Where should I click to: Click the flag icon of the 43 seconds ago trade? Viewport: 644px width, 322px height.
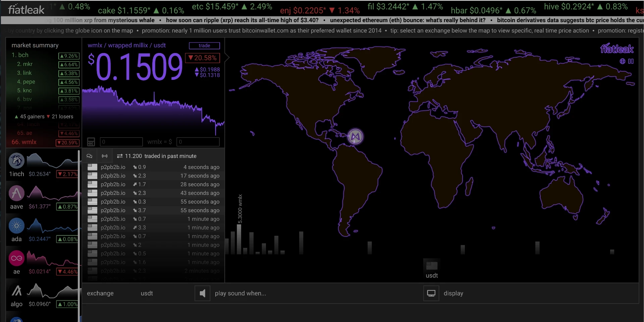(x=92, y=193)
